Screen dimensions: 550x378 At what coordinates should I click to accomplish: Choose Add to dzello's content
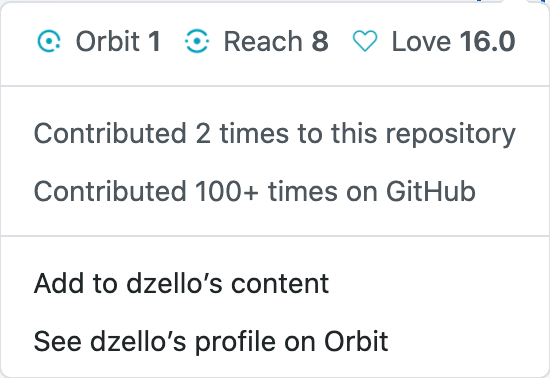click(x=181, y=283)
